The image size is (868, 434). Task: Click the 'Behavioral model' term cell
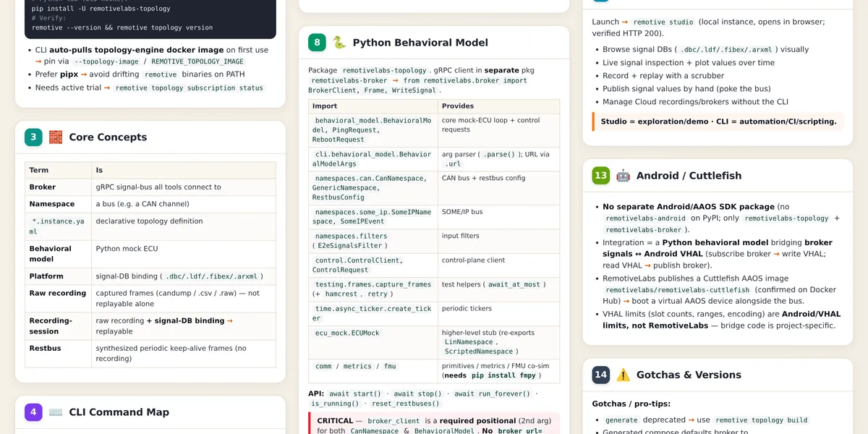coord(58,254)
